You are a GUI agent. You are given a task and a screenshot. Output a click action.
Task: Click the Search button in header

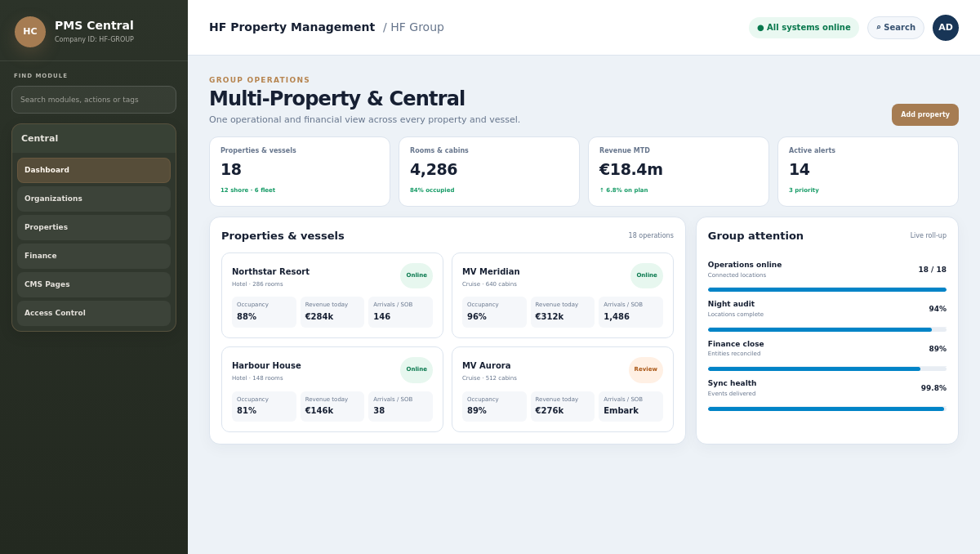tap(896, 28)
